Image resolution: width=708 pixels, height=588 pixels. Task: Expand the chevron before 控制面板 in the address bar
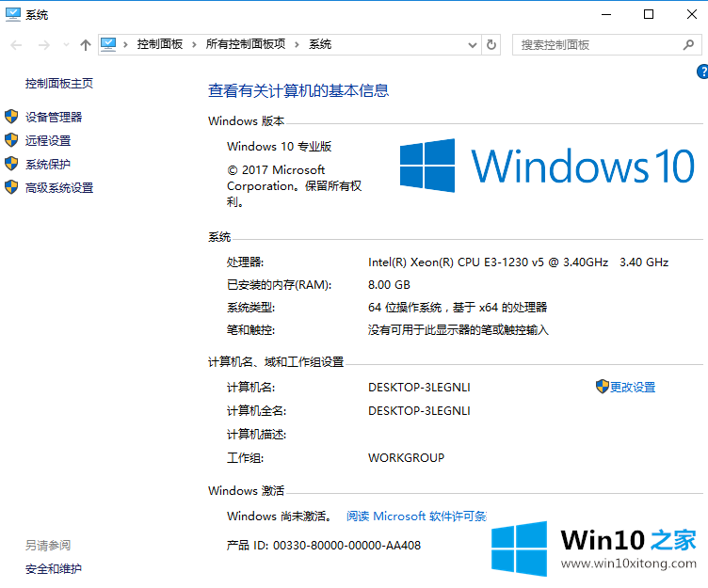125,44
